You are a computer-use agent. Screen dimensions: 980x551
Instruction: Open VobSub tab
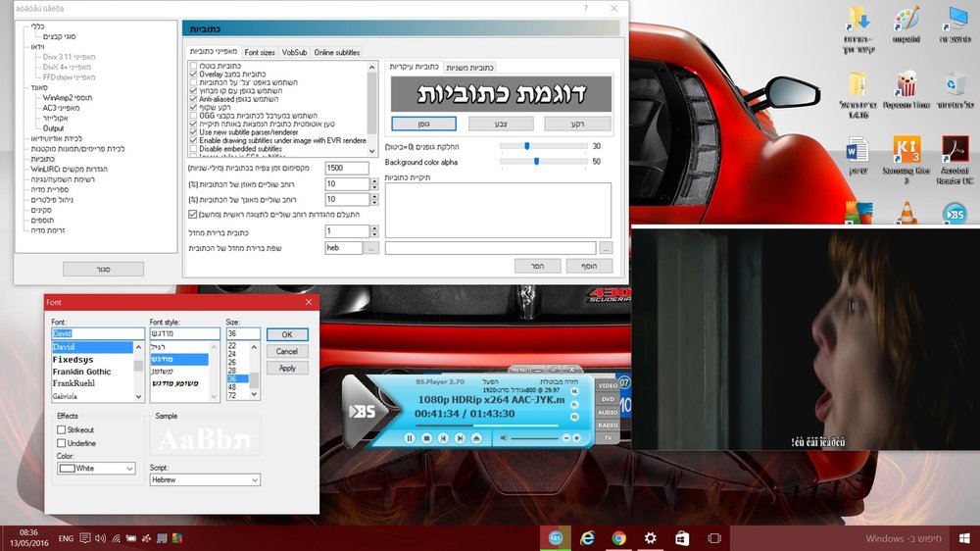click(x=294, y=53)
